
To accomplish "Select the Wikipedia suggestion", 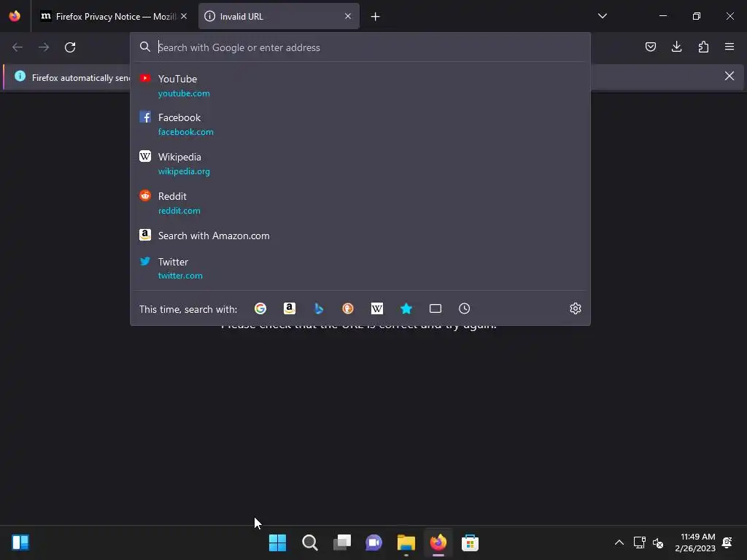I will click(x=360, y=164).
